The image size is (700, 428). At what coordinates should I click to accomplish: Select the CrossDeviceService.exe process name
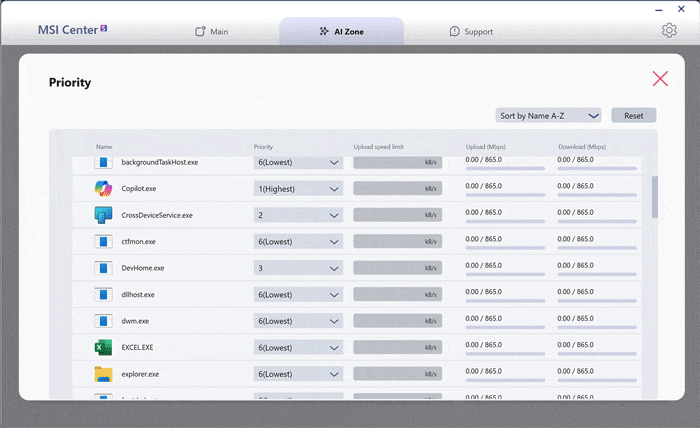click(157, 215)
